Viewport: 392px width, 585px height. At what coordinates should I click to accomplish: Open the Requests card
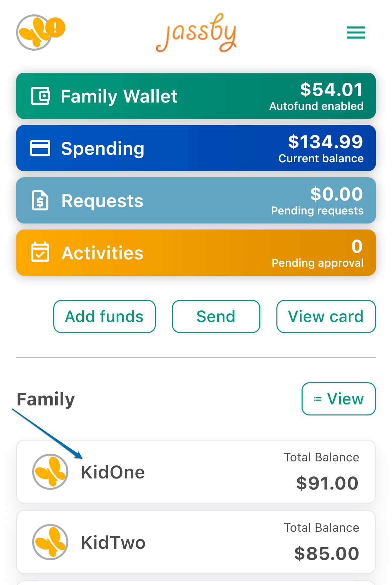tap(196, 200)
